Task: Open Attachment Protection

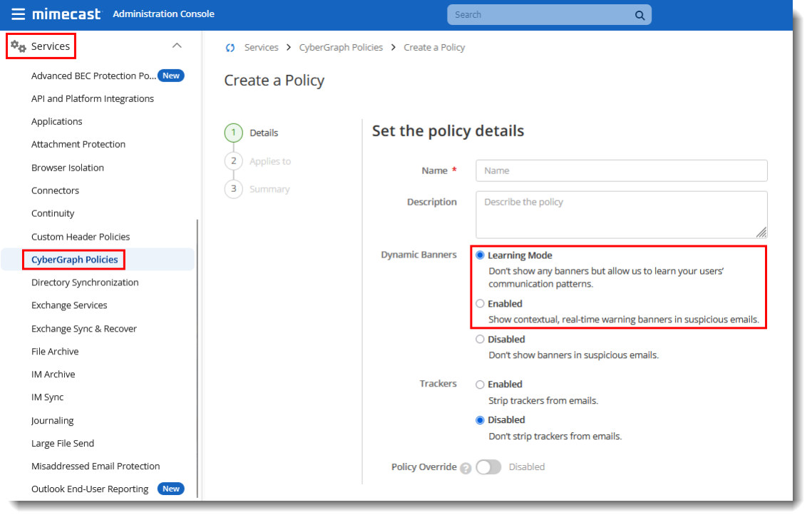Action: click(78, 144)
